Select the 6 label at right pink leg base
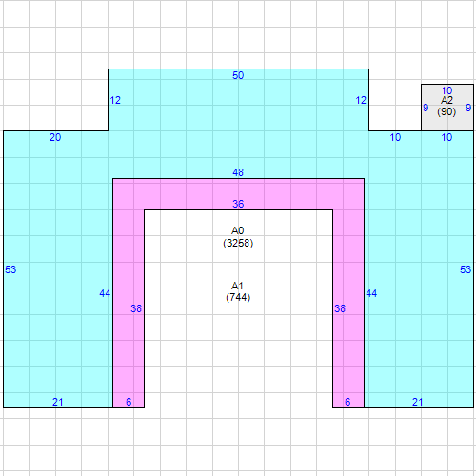476x476 pixels. [347, 402]
